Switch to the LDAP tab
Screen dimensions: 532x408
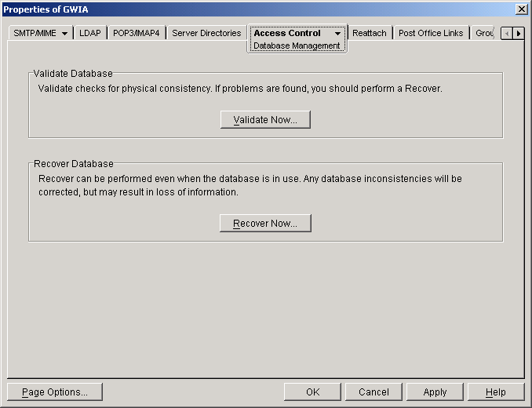click(90, 34)
